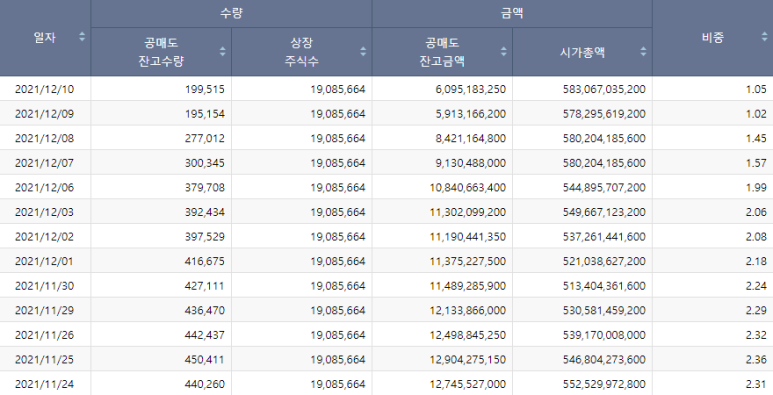Sort by 공매도 잔고금액 arrows
The image size is (773, 395).
pos(503,51)
